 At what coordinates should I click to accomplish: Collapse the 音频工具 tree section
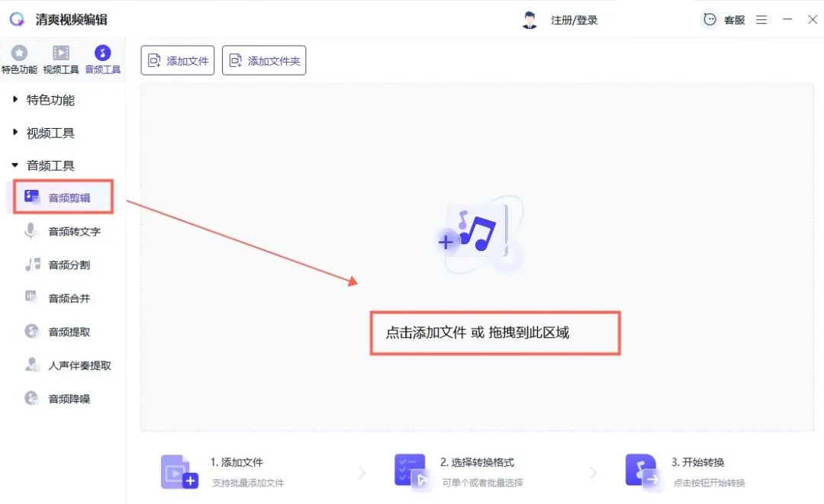[x=15, y=165]
